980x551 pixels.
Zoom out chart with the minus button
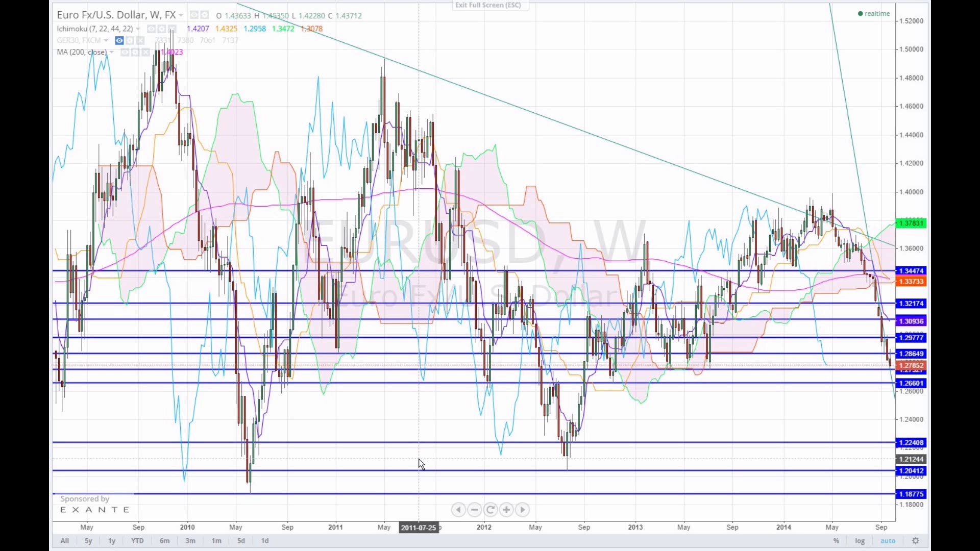[x=474, y=510]
